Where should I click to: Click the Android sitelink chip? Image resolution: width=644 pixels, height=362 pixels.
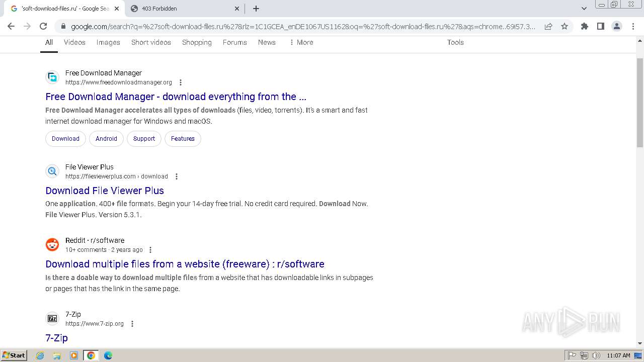106,139
